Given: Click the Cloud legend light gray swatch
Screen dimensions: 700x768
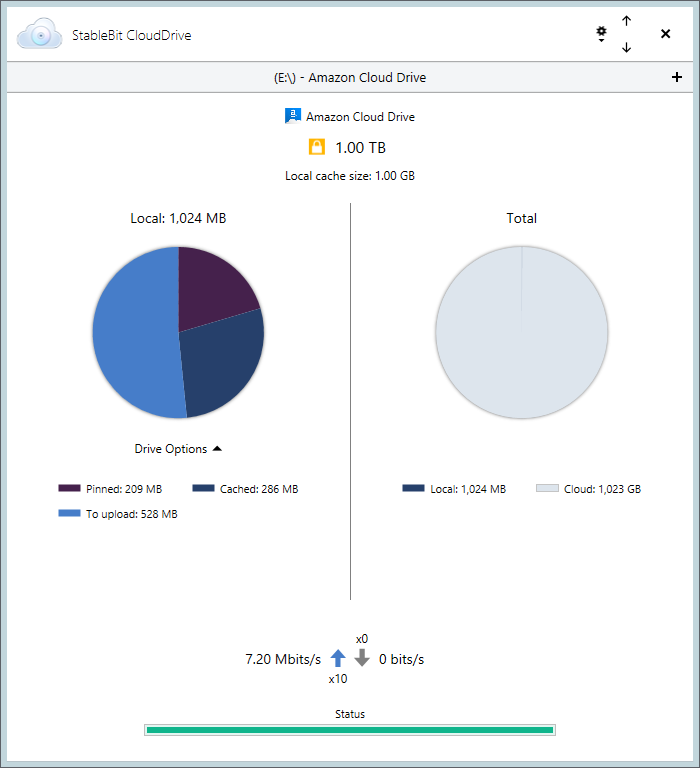Looking at the screenshot, I should click(x=547, y=488).
